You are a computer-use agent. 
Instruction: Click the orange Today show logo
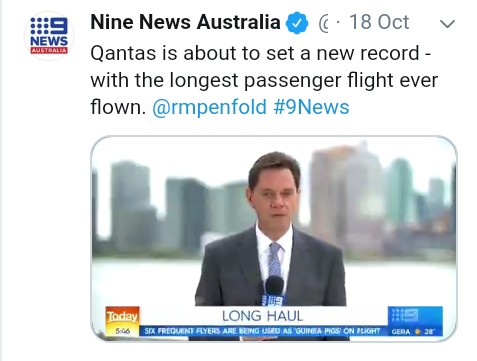(122, 316)
